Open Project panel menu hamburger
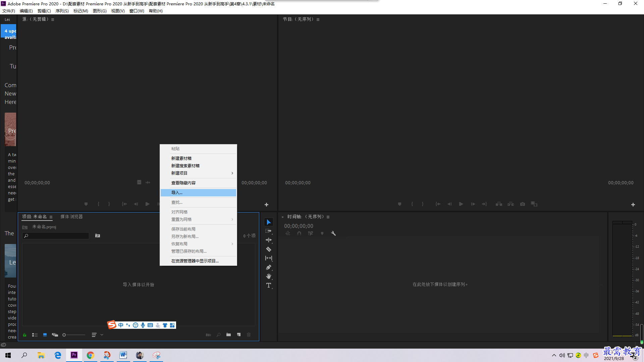Viewport: 644px width, 362px height. [x=51, y=217]
